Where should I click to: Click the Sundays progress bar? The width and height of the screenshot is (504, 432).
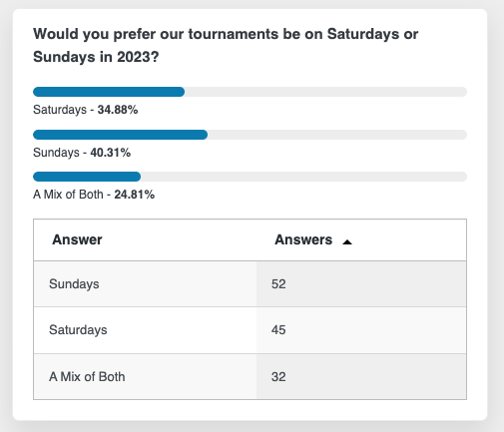pos(250,135)
